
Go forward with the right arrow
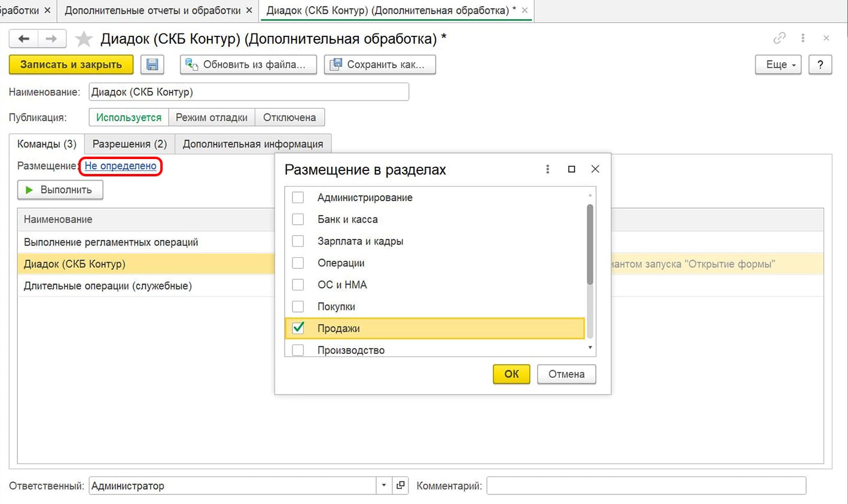pyautogui.click(x=51, y=39)
